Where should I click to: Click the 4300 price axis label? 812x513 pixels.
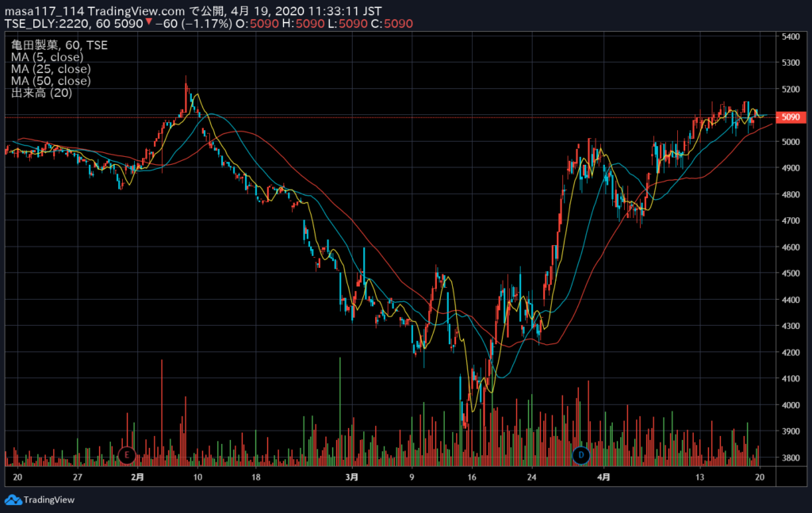click(x=791, y=326)
